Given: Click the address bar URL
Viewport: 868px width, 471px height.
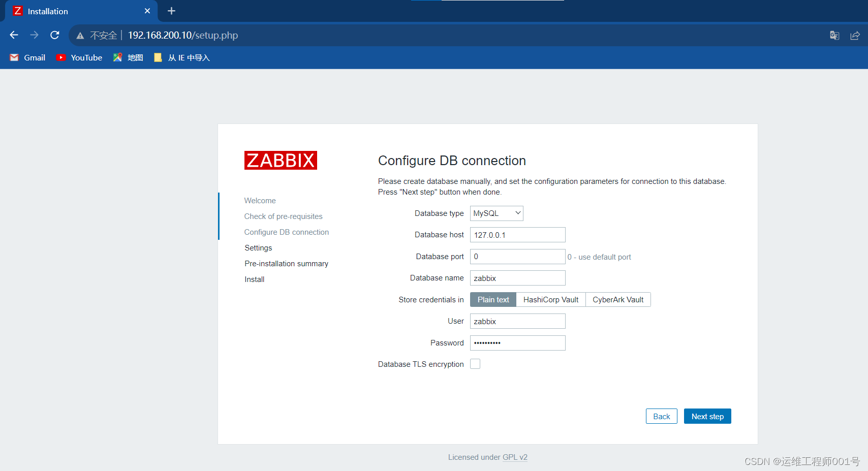Looking at the screenshot, I should [183, 35].
